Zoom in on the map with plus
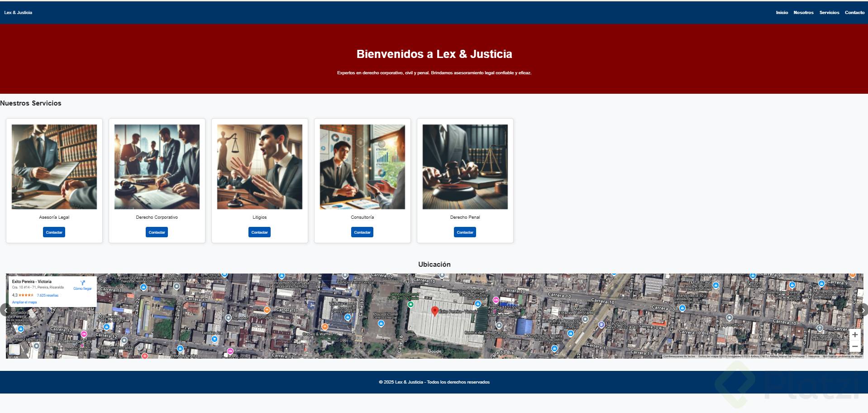 click(x=854, y=335)
